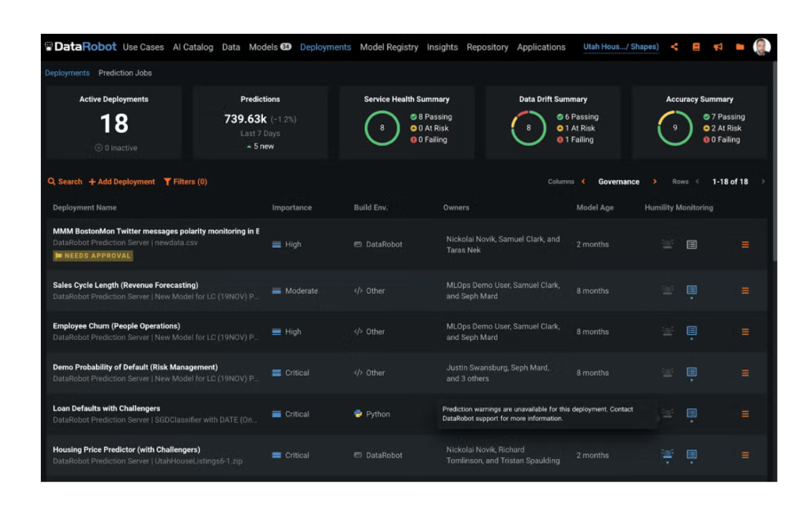The image size is (812, 515).
Task: Click list monitoring icon for Sales Cycle Length
Action: point(691,289)
